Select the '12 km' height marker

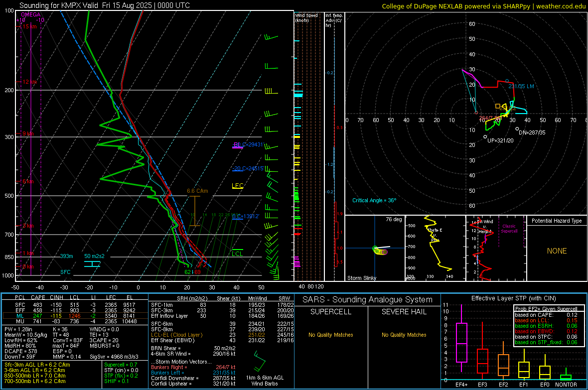(29, 82)
